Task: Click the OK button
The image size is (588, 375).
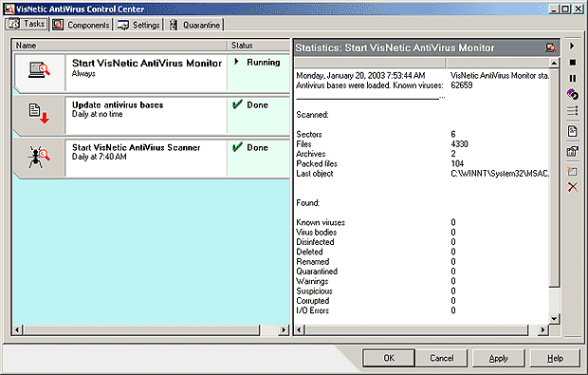Action: pos(389,358)
